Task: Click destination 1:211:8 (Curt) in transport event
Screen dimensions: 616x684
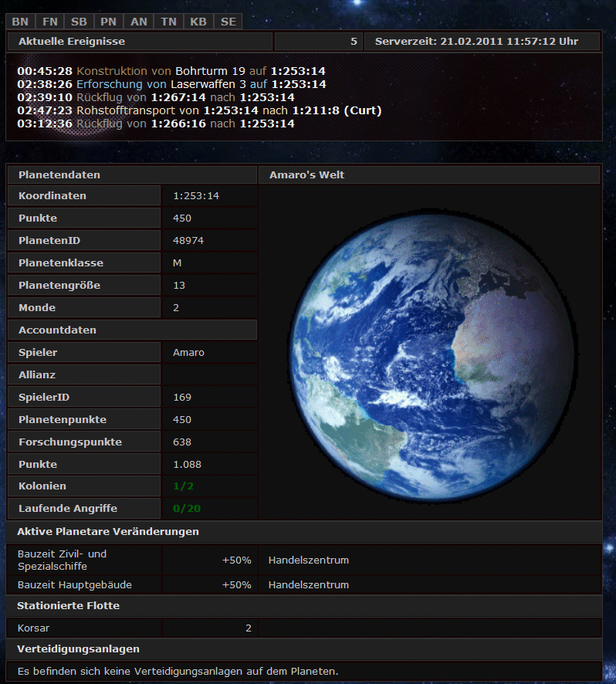Action: [337, 110]
